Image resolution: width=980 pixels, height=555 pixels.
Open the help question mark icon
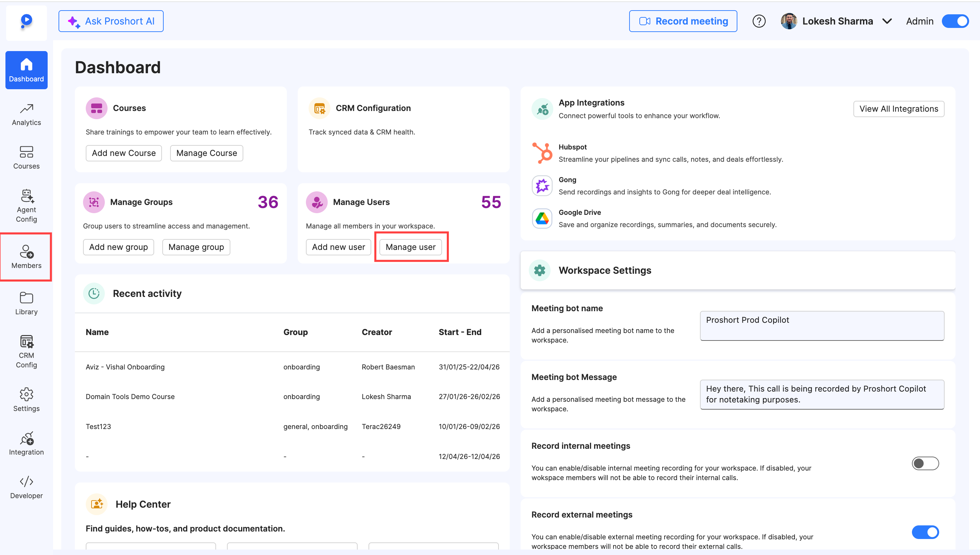coord(759,21)
